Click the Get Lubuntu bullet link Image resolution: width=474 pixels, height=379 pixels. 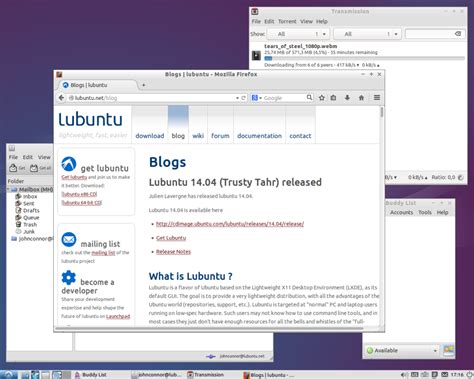171,238
